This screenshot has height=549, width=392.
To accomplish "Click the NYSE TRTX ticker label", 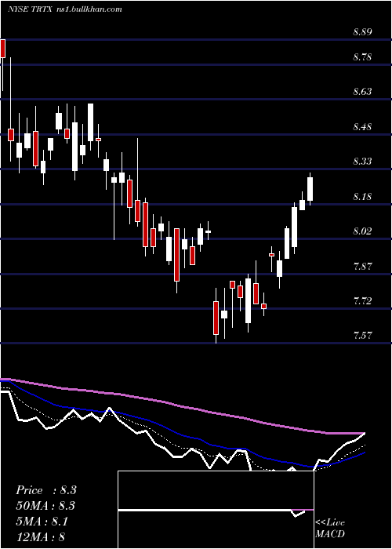I will pyautogui.click(x=30, y=9).
